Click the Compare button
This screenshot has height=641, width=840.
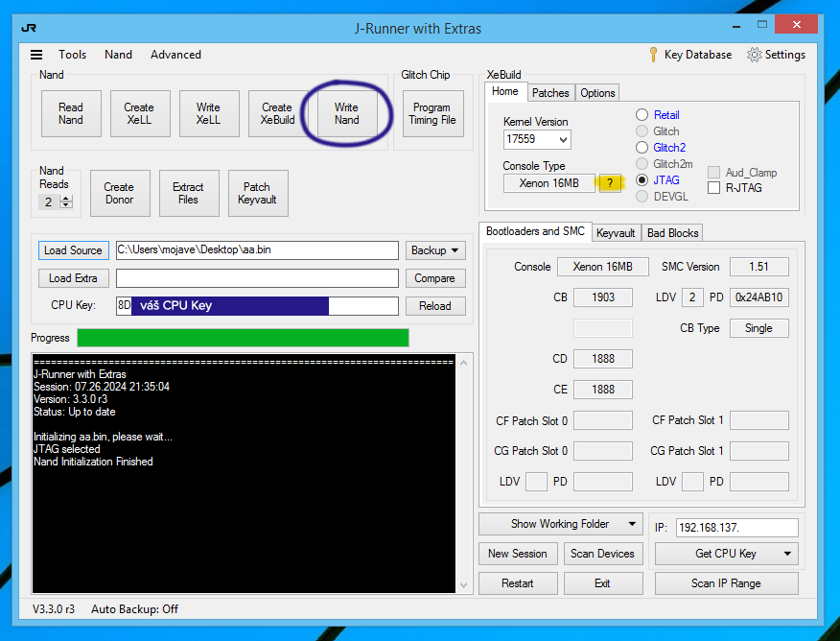click(435, 278)
